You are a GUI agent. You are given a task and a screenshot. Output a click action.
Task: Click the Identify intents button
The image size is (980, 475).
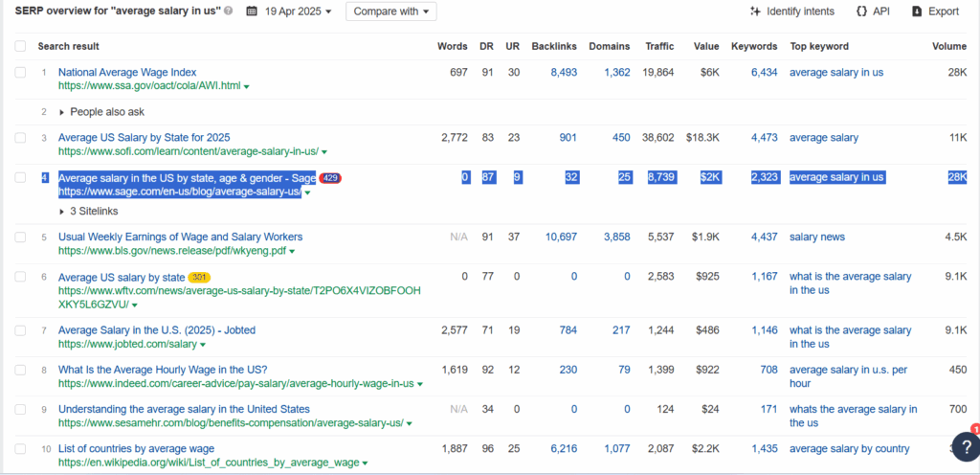(792, 11)
